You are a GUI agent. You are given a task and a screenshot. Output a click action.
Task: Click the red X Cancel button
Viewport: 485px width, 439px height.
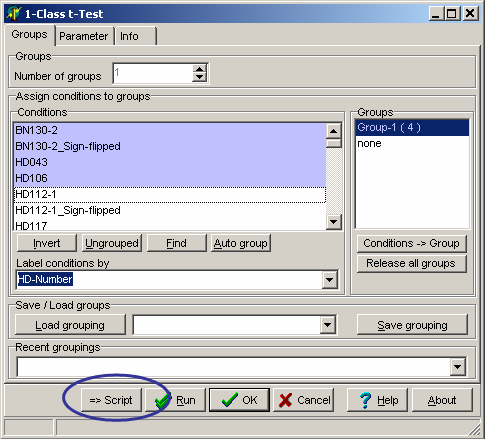(303, 400)
